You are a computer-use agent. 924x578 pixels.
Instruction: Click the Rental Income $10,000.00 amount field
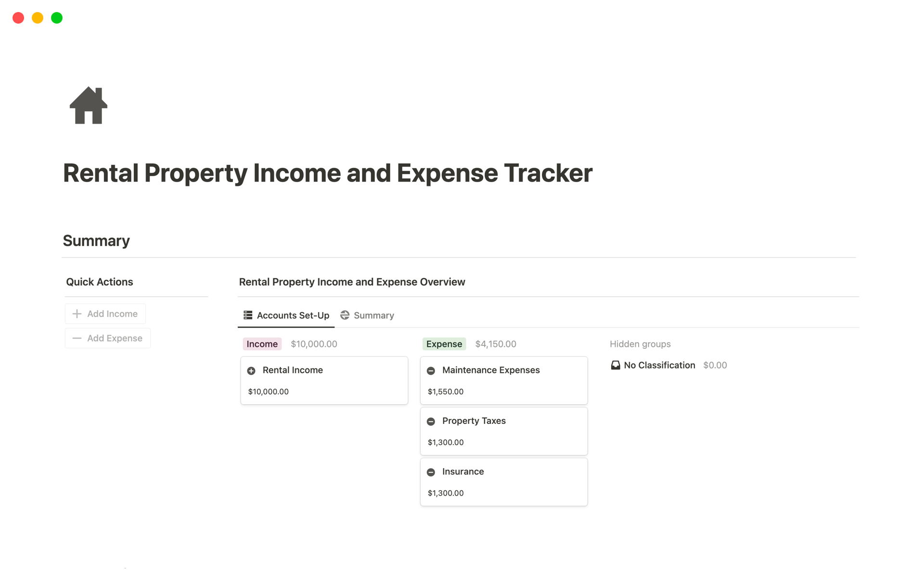(268, 392)
